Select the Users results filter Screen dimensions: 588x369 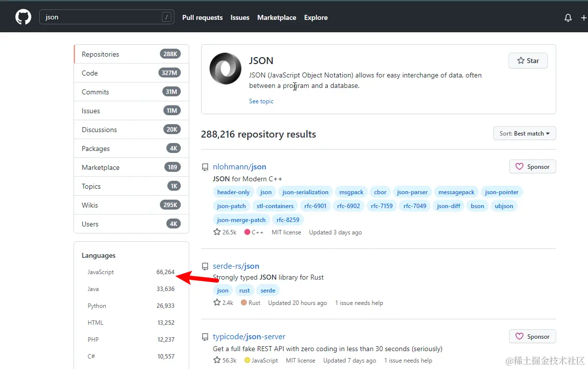point(131,224)
